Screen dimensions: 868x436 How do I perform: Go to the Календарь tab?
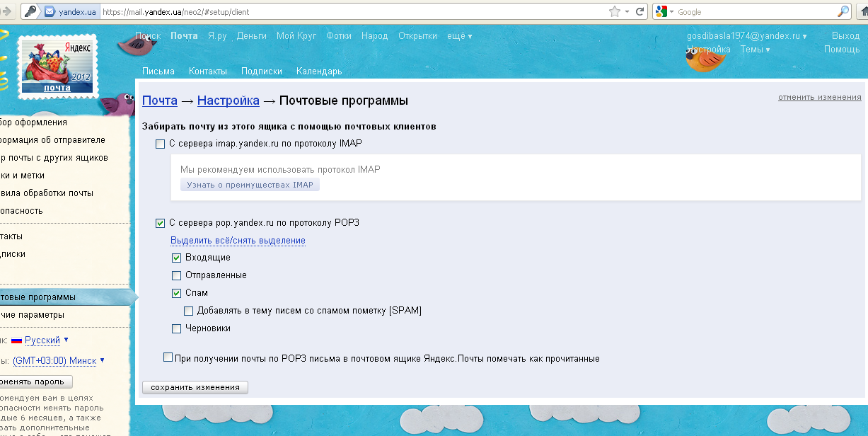[319, 71]
